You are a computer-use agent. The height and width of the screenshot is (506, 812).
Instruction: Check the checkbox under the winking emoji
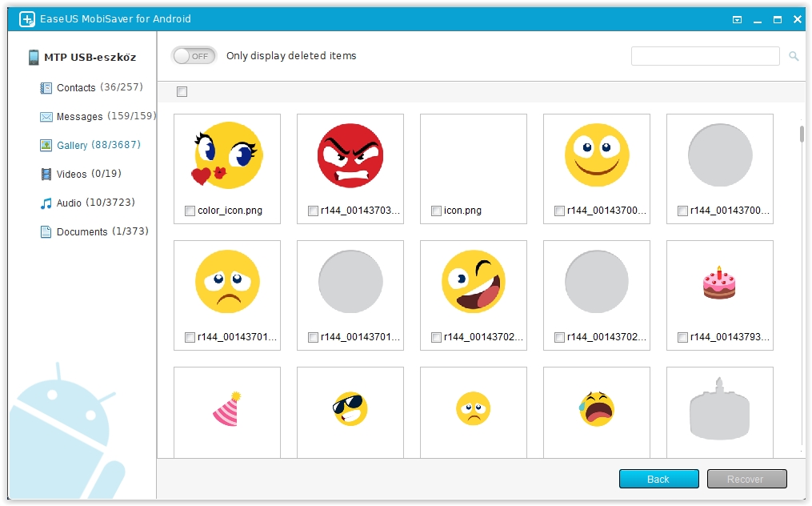click(x=436, y=338)
